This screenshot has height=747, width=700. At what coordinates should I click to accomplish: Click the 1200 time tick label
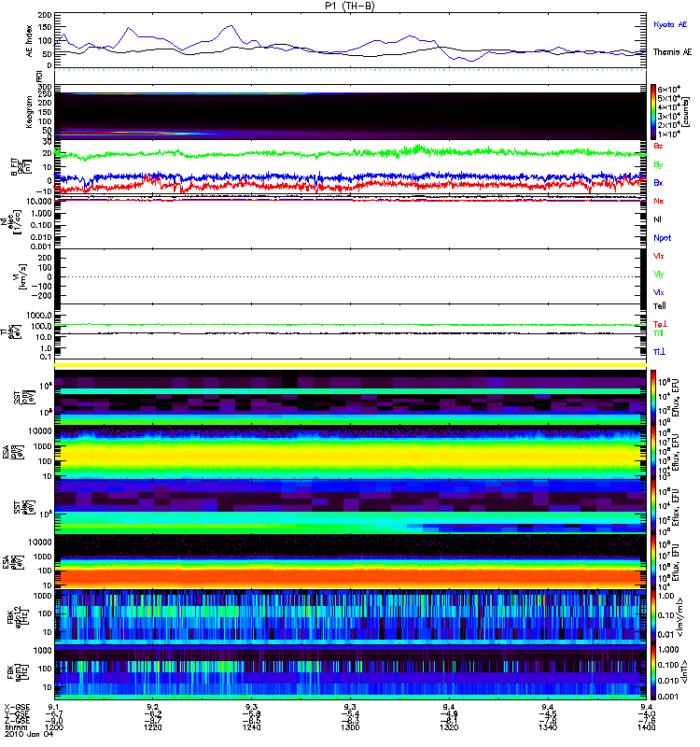pyautogui.click(x=55, y=727)
